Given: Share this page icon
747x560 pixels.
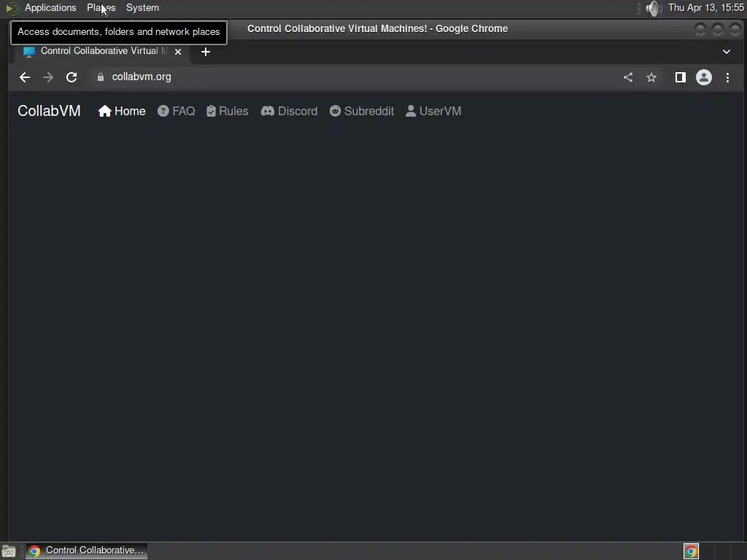Looking at the screenshot, I should (628, 77).
